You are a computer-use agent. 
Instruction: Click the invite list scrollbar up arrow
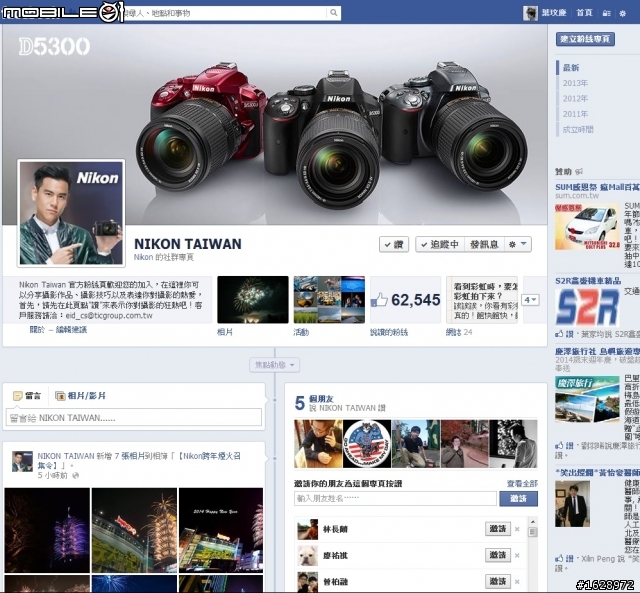pos(532,522)
